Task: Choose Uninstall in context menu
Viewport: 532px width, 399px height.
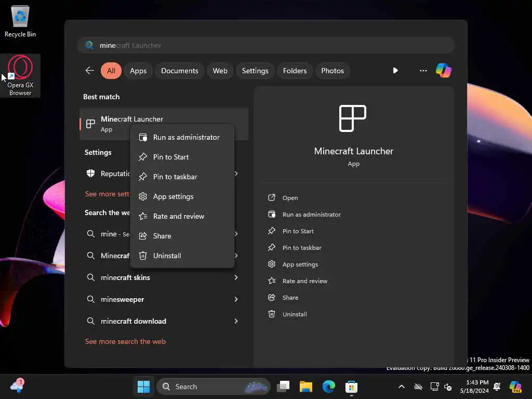Action: pos(182,256)
